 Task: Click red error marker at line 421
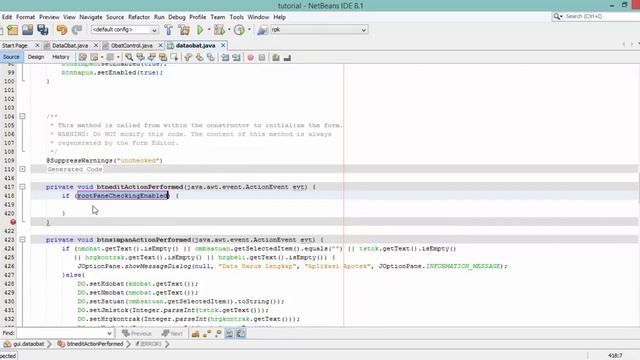(13, 222)
